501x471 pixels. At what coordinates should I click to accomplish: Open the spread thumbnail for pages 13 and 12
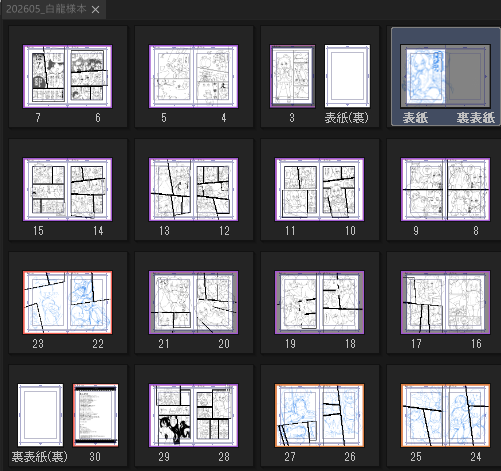click(x=193, y=189)
